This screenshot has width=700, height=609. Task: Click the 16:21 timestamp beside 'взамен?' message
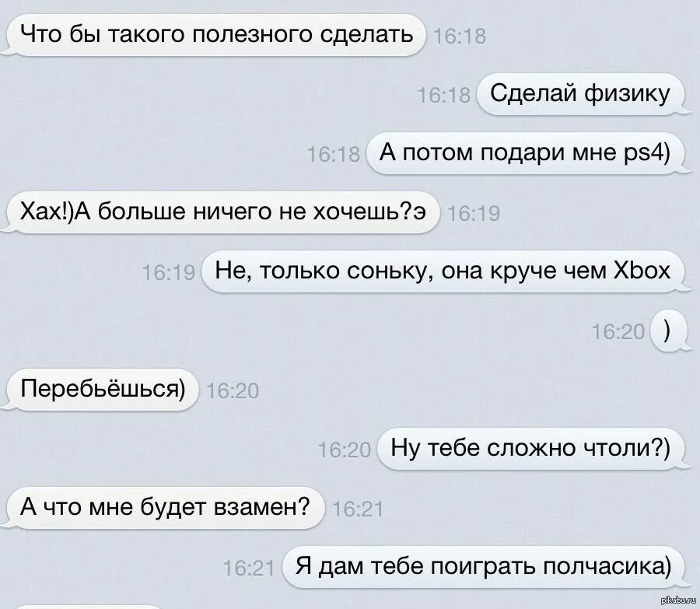coord(358,509)
